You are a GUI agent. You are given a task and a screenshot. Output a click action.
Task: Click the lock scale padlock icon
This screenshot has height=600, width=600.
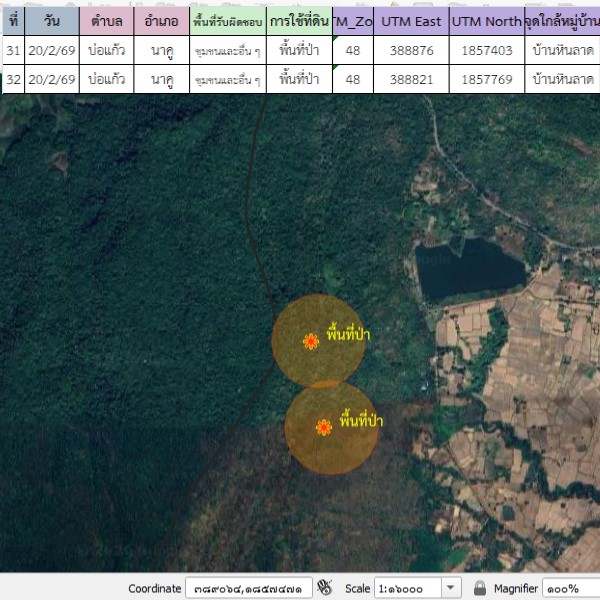[480, 588]
